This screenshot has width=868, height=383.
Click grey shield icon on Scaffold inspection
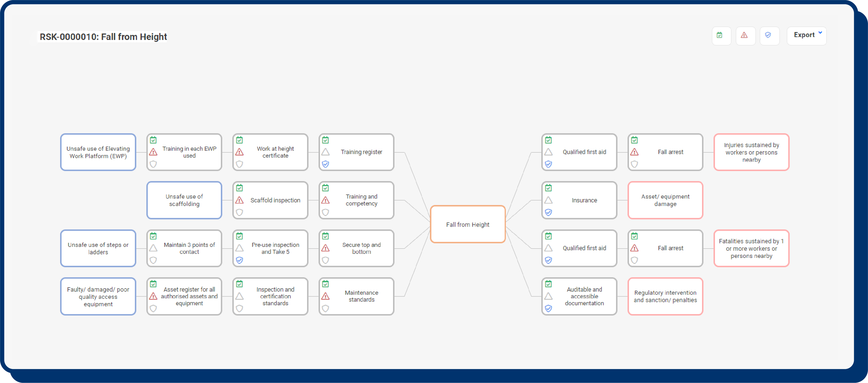click(240, 212)
